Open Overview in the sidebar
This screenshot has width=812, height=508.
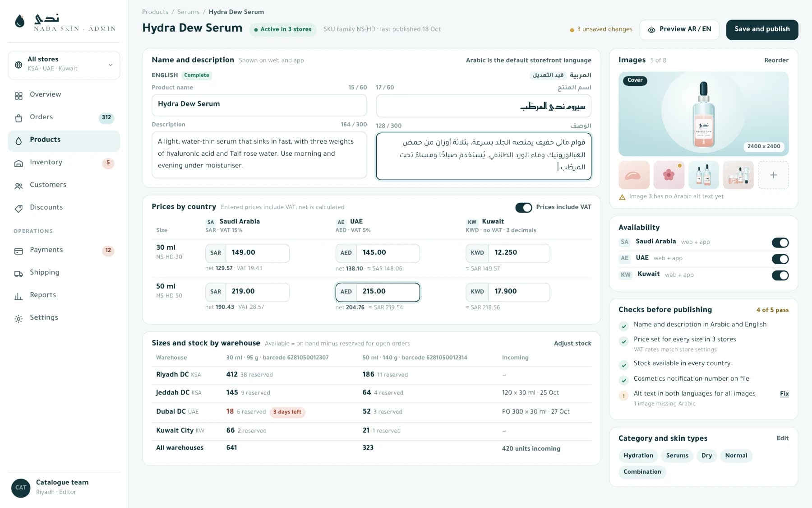point(64,95)
